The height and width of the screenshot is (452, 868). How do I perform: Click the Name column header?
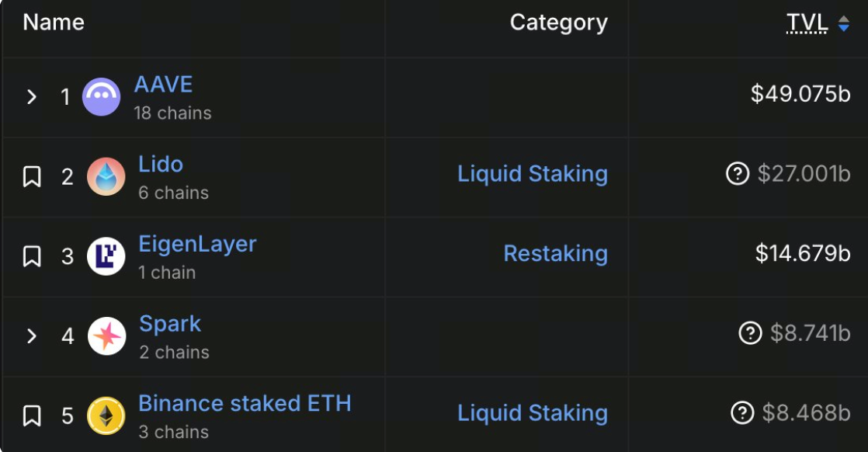pos(54,23)
